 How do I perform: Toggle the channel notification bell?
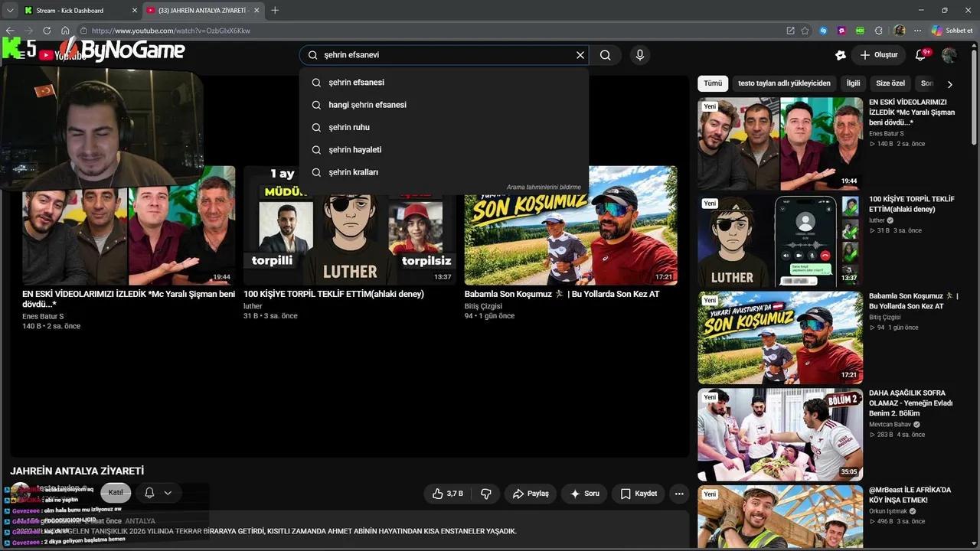[x=150, y=493]
